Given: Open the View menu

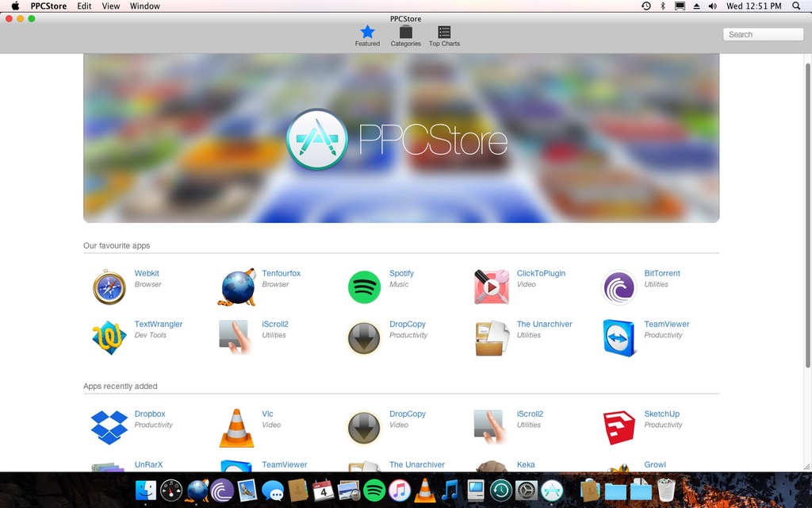Looking at the screenshot, I should tap(111, 6).
